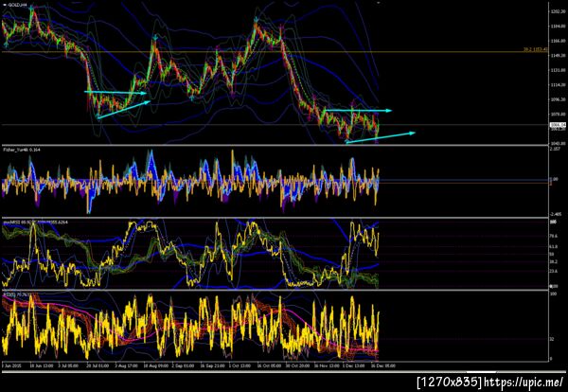
Task: Click the '1 Dec 13:00' time axis label
Action: pyautogui.click(x=353, y=365)
